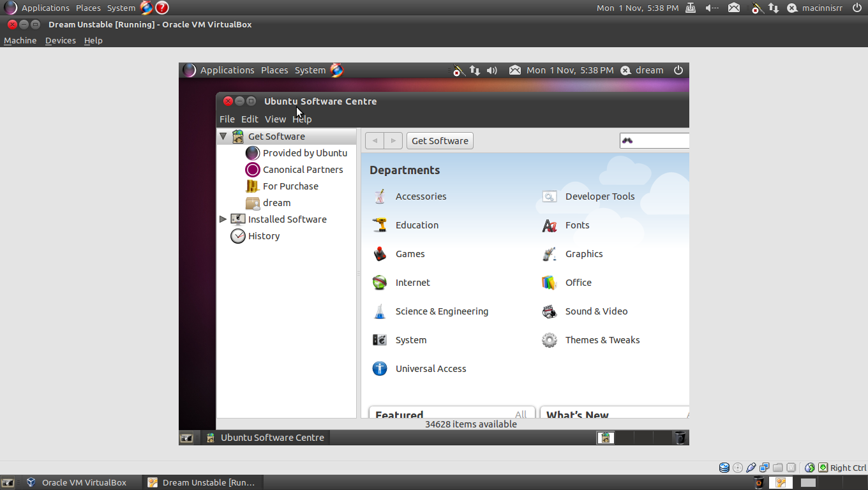868x490 pixels.
Task: Open the host Applications menu
Action: point(45,8)
